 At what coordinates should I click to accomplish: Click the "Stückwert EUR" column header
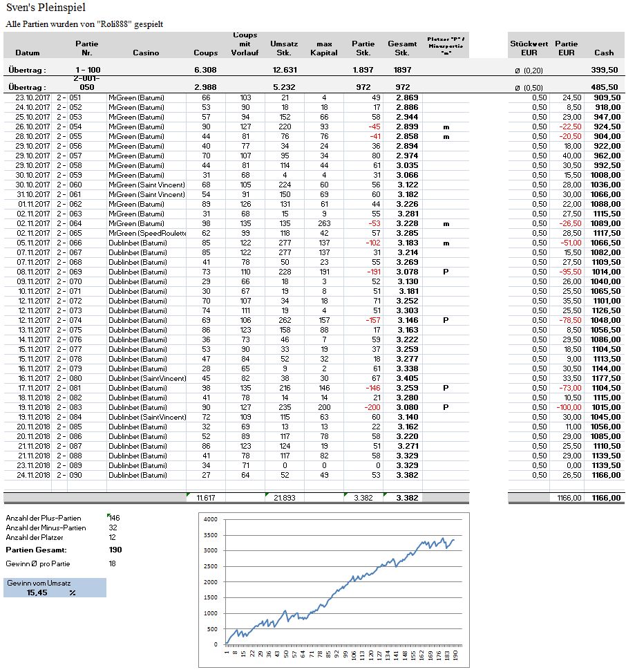coord(529,48)
